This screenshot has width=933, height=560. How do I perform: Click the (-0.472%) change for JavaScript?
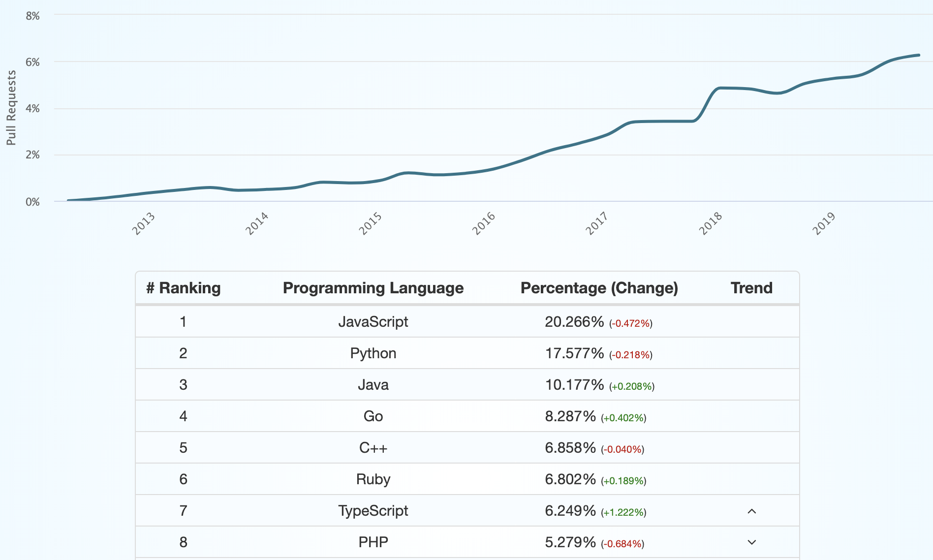631,323
